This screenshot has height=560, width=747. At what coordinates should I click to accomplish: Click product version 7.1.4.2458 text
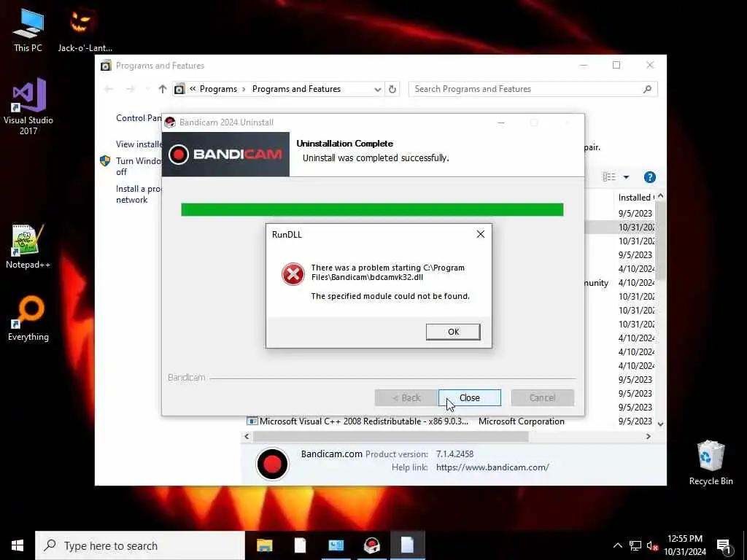(454, 454)
